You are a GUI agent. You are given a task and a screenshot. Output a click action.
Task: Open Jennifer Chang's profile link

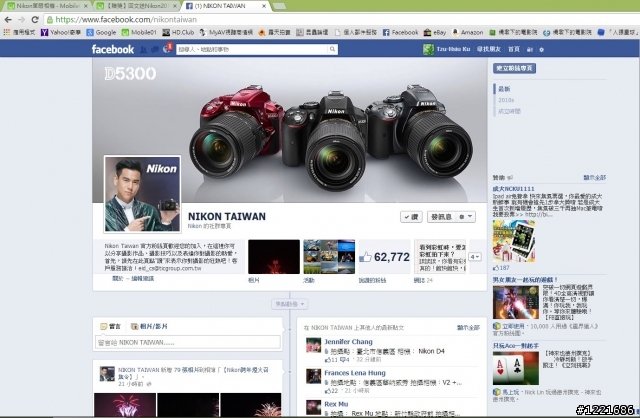(x=348, y=342)
